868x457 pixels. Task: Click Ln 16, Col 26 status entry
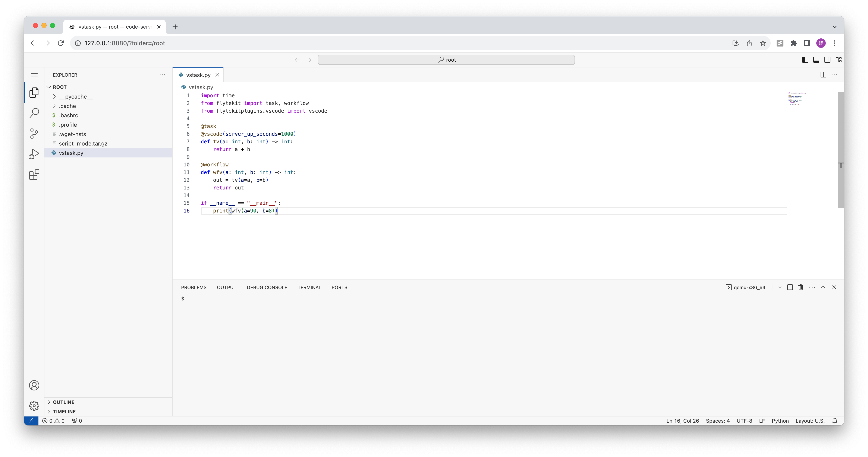click(682, 421)
